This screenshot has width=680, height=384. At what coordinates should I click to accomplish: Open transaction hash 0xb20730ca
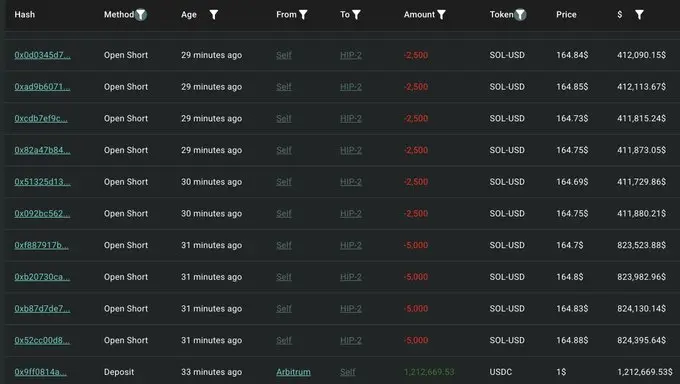[x=42, y=277]
